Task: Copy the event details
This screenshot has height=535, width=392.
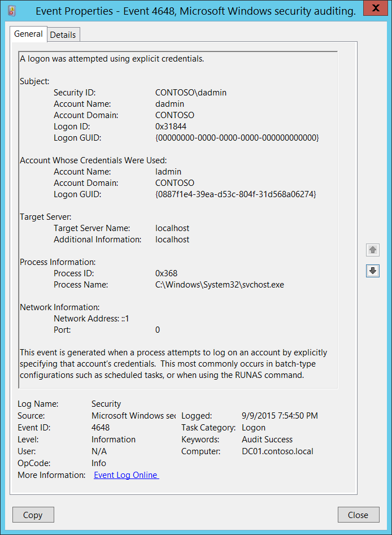Action: pos(33,515)
